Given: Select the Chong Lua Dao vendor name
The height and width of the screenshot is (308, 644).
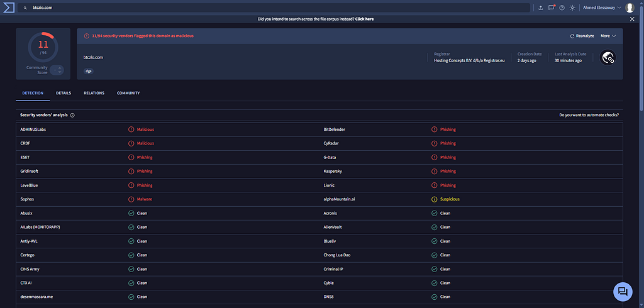Looking at the screenshot, I should (337, 255).
